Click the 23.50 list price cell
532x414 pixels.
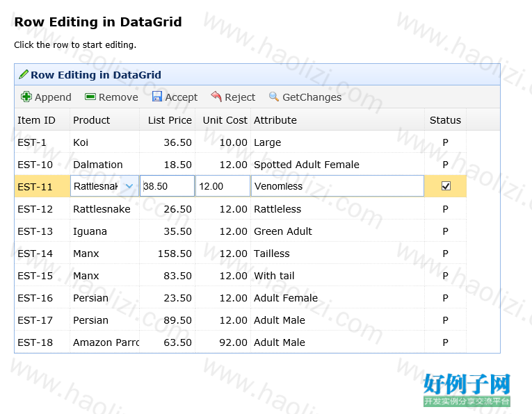(168, 297)
